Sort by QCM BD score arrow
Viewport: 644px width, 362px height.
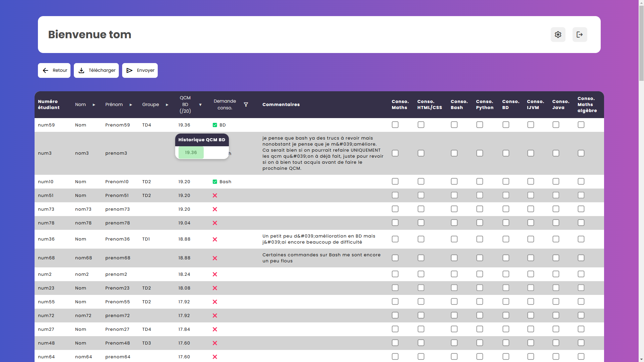[200, 105]
